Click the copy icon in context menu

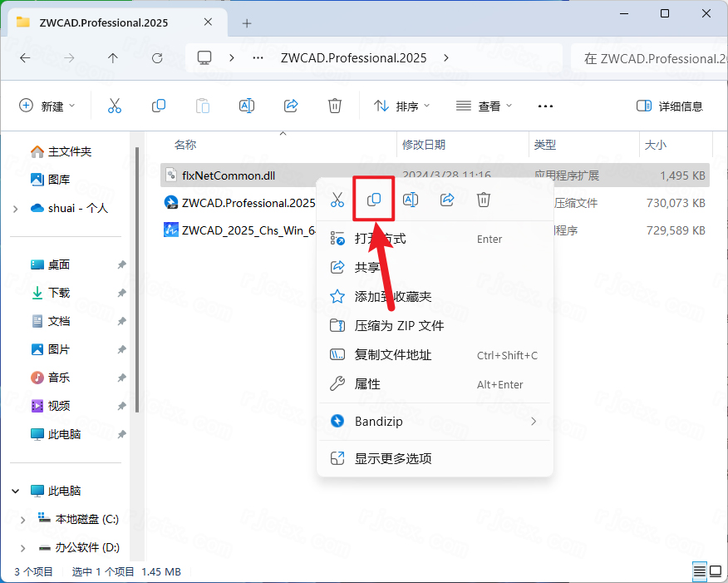[374, 200]
